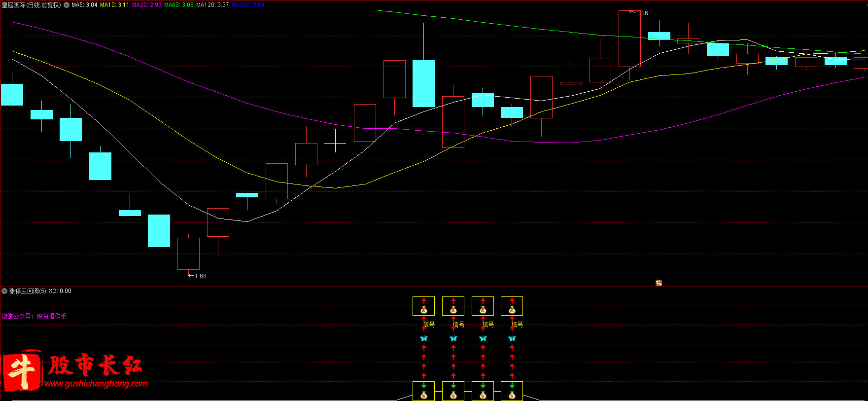Click the second green-arrow money bag icon

tap(453, 391)
